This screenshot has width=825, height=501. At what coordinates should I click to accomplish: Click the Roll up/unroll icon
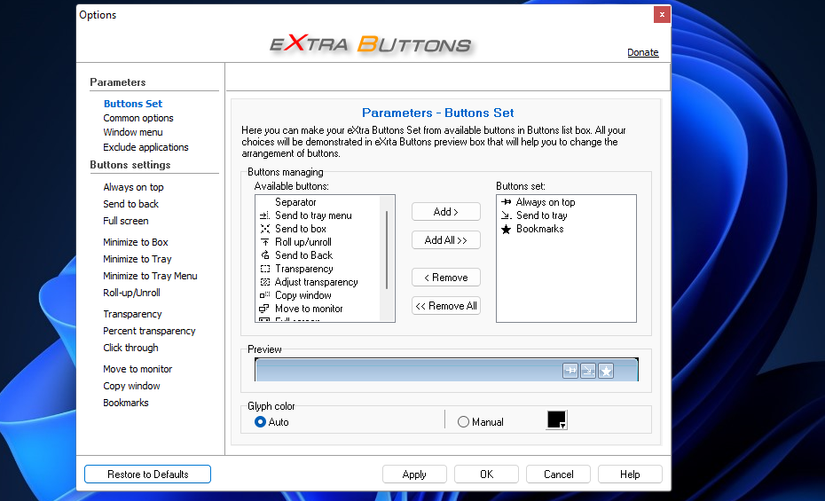point(265,242)
